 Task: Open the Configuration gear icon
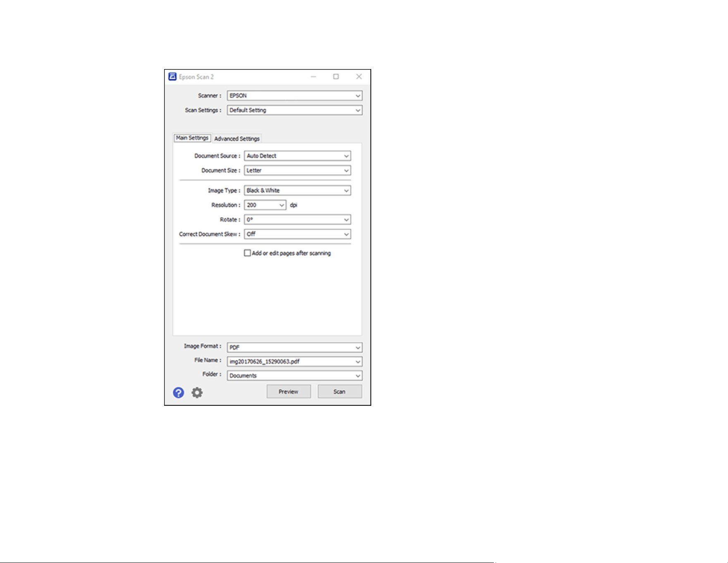(197, 393)
